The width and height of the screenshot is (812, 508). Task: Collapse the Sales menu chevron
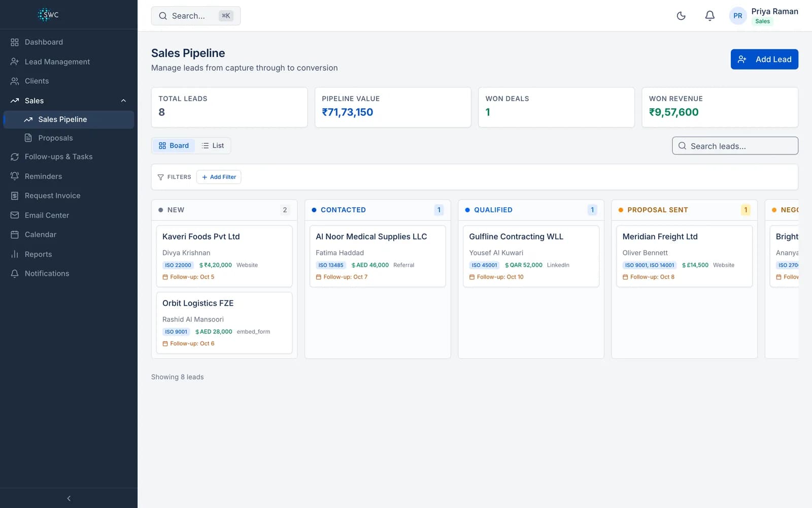coord(123,101)
